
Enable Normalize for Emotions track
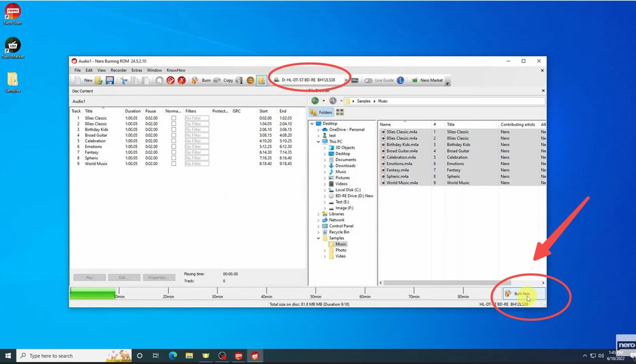tap(174, 147)
